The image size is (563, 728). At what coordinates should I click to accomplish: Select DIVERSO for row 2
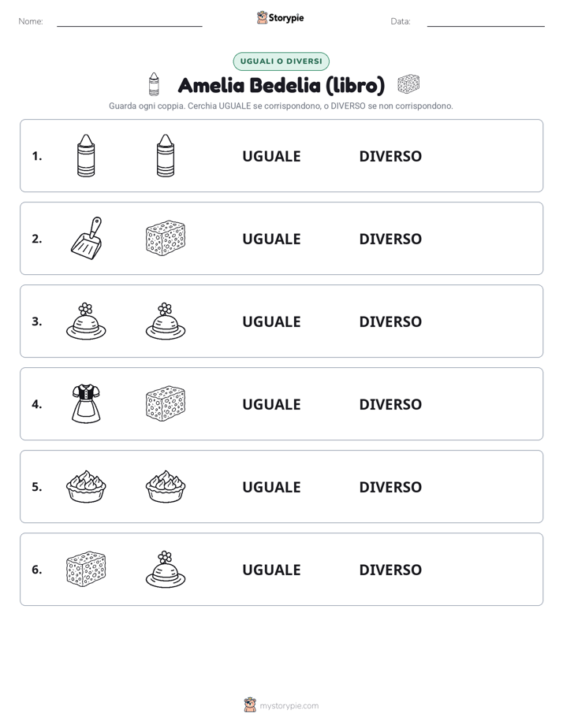(390, 239)
